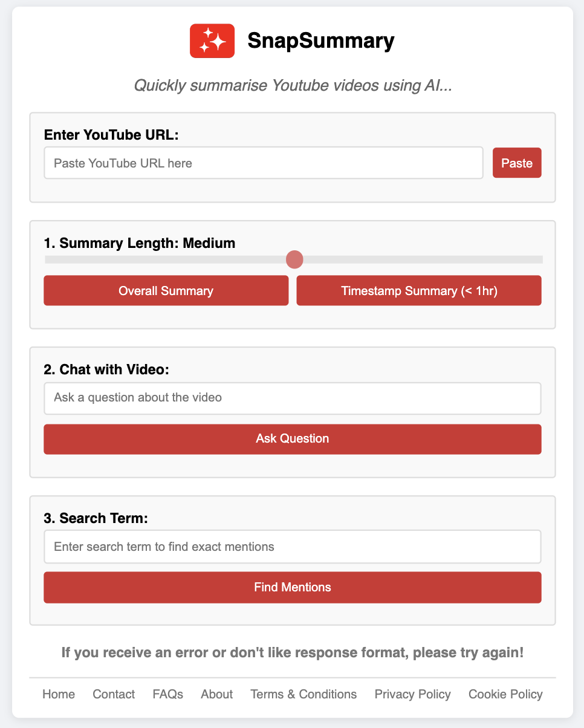Focus the YouTube URL input field
The image size is (584, 728).
pos(263,163)
